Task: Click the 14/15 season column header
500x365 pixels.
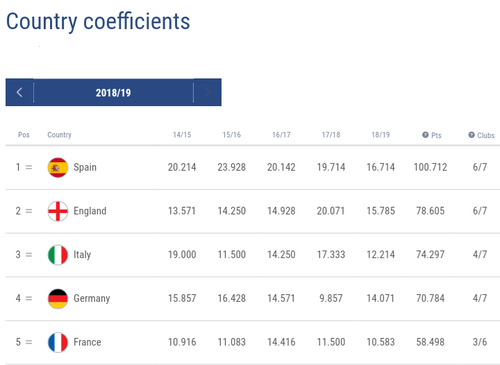Action: click(182, 135)
